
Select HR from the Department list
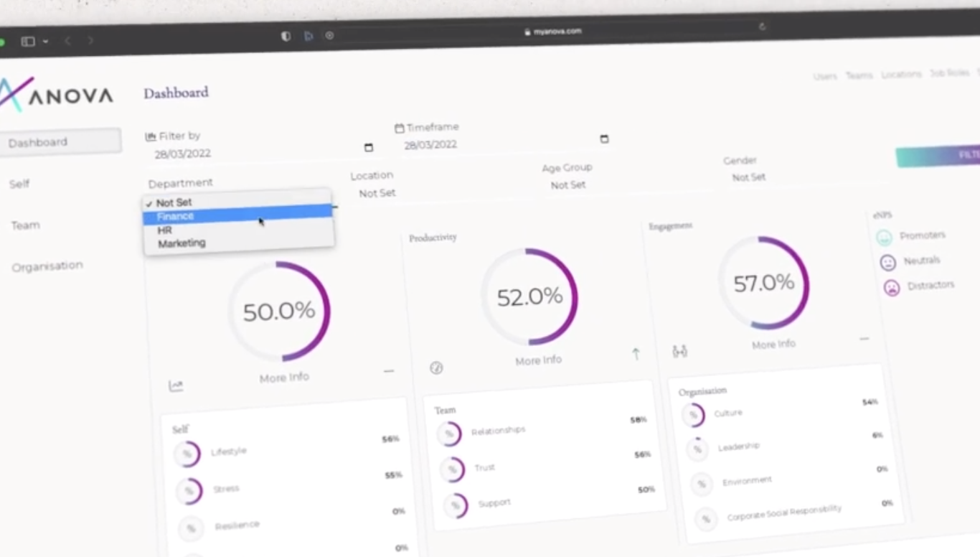coord(164,230)
